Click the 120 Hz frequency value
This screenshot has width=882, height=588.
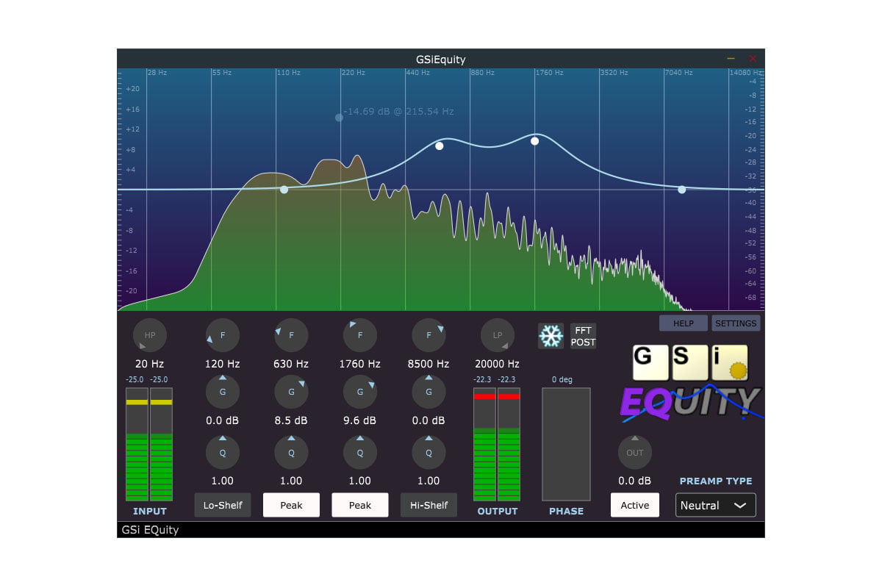pos(223,364)
